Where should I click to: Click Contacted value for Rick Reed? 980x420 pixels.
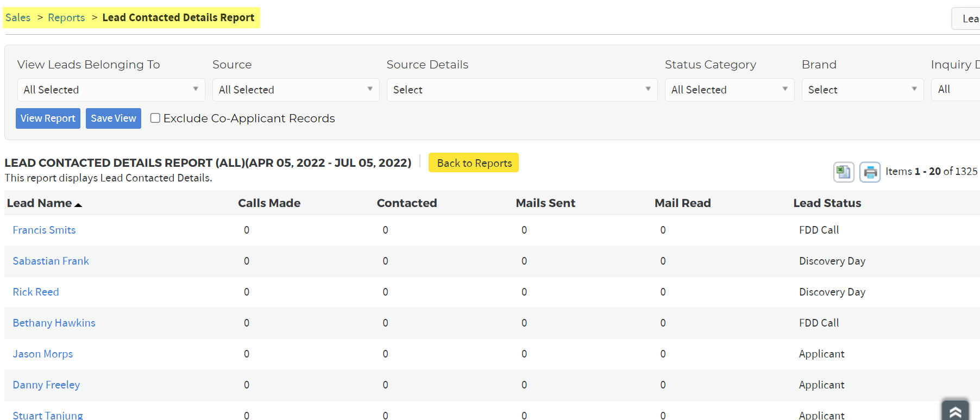(x=385, y=292)
